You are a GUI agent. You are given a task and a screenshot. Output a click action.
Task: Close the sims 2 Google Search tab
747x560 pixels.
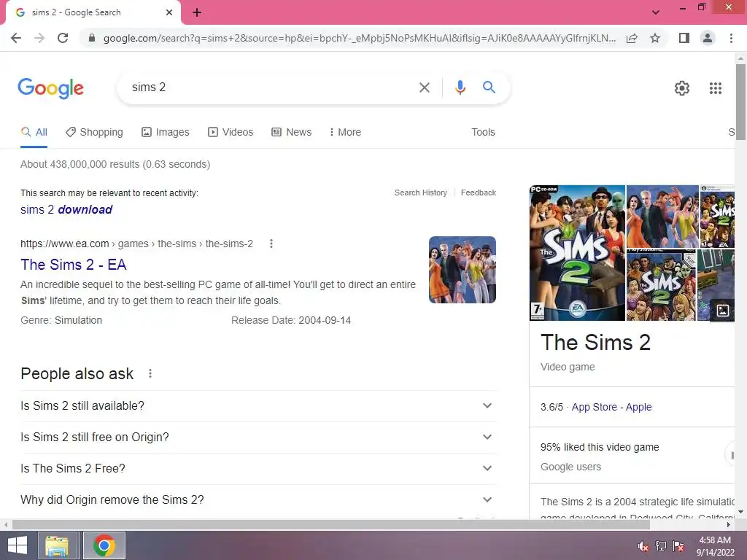point(169,12)
